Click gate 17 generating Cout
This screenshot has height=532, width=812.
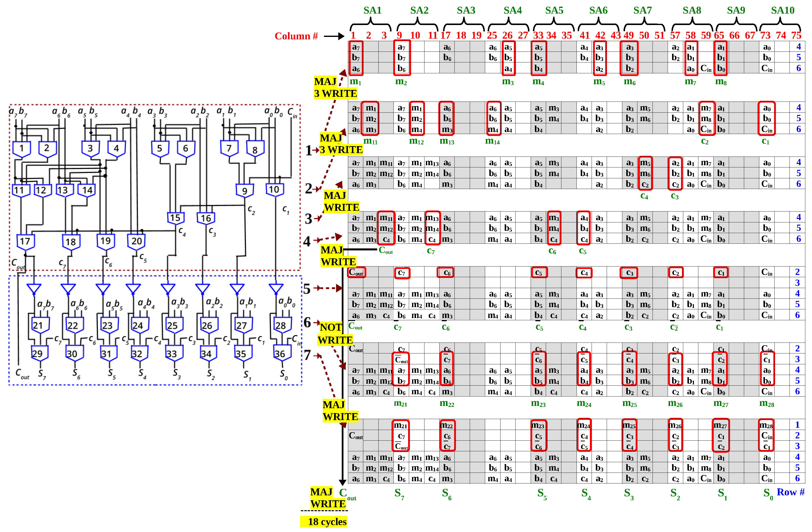[x=25, y=241]
